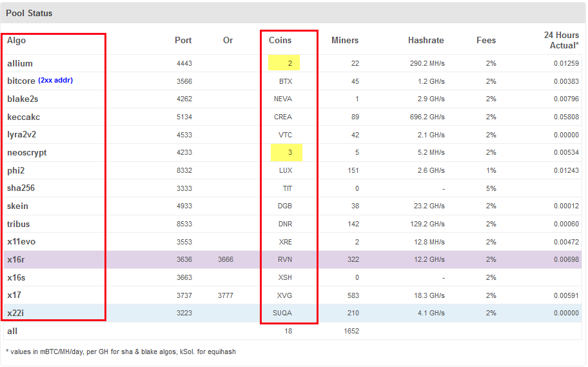This screenshot has height=367, width=588.
Task: Open the lyra2v2 algorithm entry
Action: tap(23, 135)
